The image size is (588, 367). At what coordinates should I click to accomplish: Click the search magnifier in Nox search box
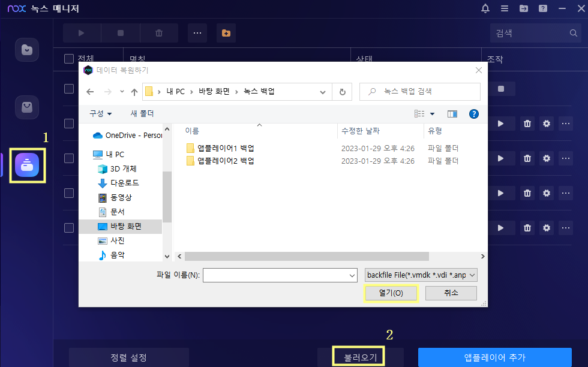pyautogui.click(x=573, y=33)
